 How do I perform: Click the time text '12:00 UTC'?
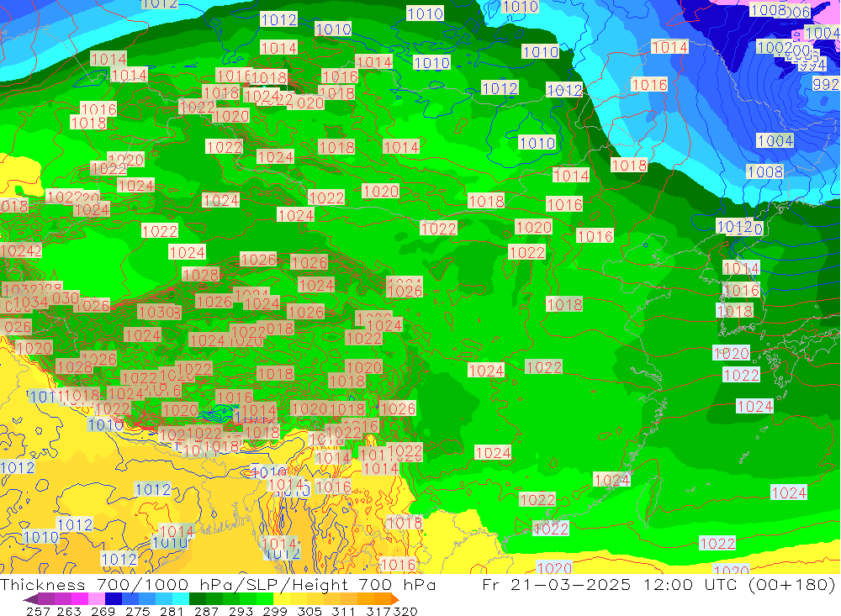[x=692, y=584]
